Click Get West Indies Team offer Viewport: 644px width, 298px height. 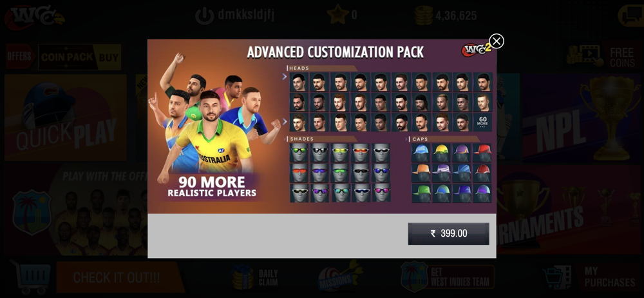pos(448,276)
